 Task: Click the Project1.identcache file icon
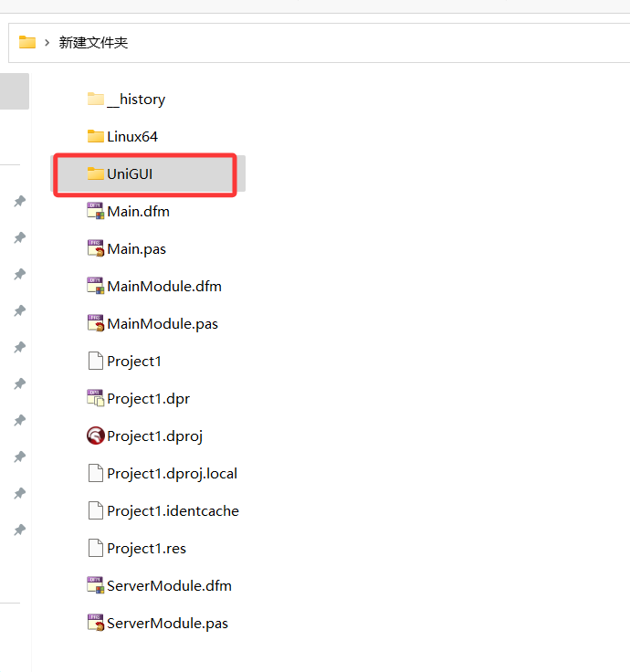pyautogui.click(x=96, y=510)
